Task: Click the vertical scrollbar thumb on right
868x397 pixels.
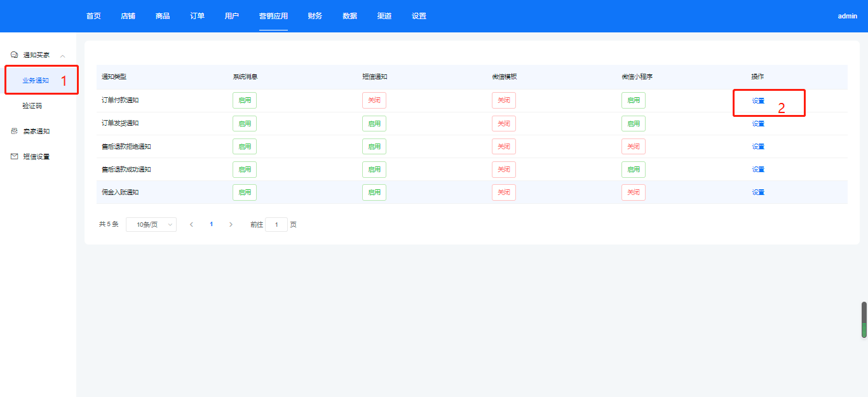Action: point(864,320)
